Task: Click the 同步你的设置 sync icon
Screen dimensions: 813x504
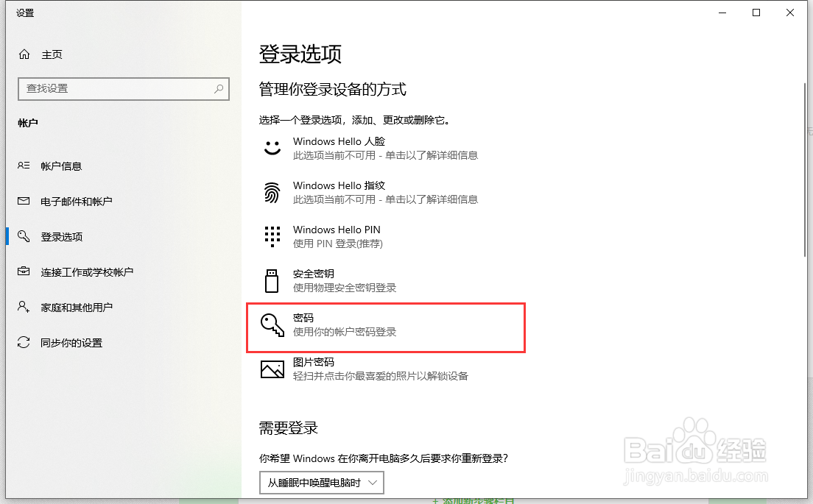Action: (x=24, y=342)
